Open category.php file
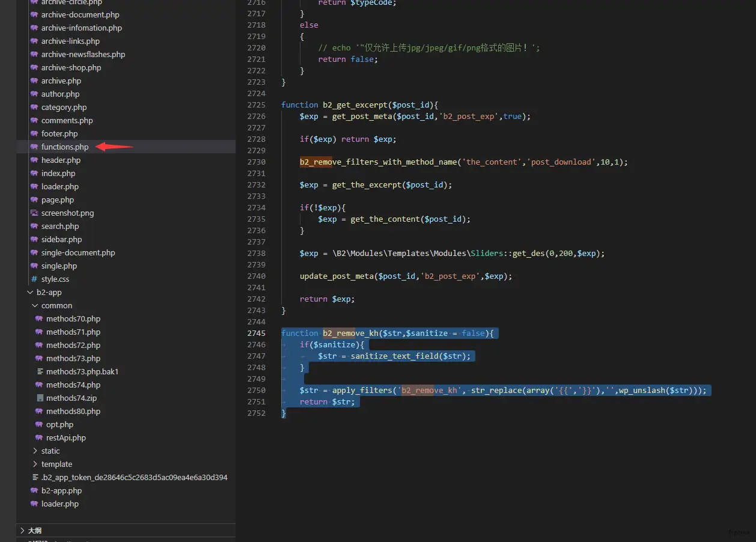756x542 pixels. 64,107
